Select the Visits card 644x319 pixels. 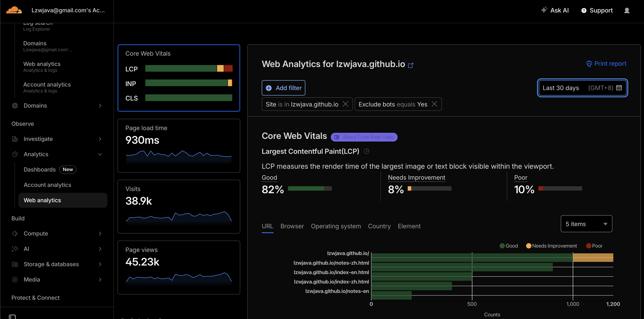(179, 207)
